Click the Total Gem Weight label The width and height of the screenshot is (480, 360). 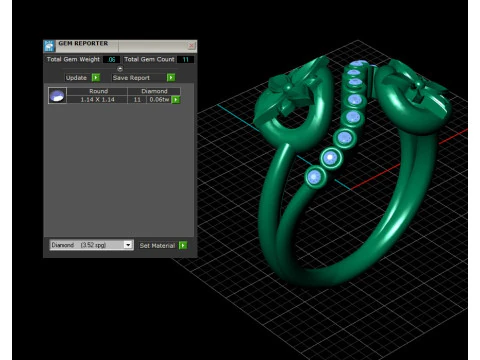point(73,59)
